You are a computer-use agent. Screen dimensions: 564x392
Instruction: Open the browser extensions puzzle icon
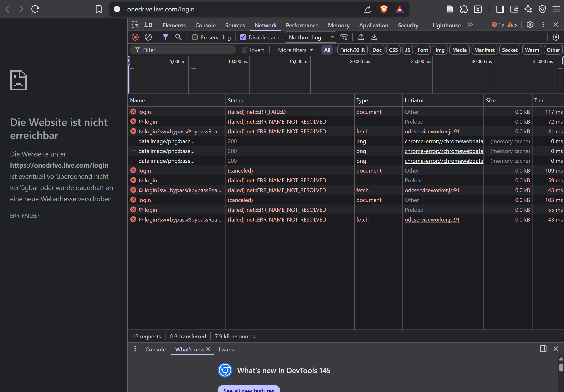coord(464,9)
